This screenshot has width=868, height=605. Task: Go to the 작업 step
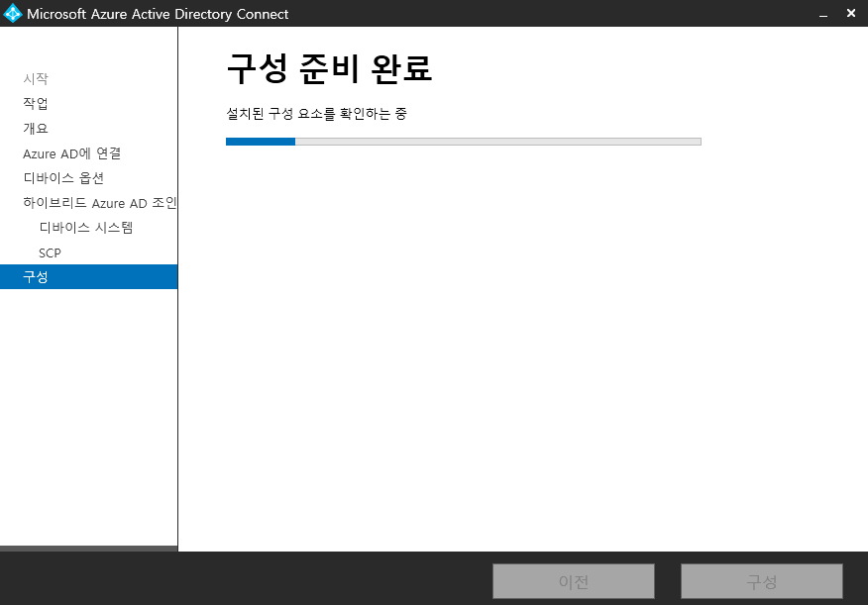coord(36,103)
